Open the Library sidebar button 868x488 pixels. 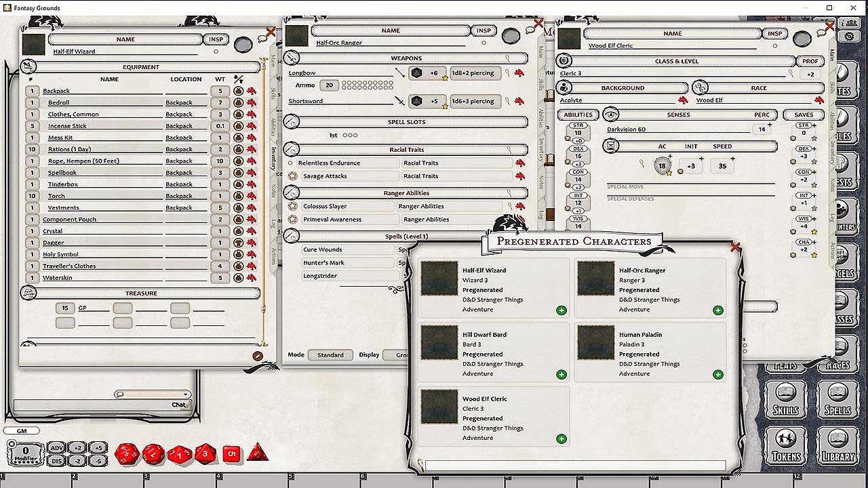[x=838, y=447]
